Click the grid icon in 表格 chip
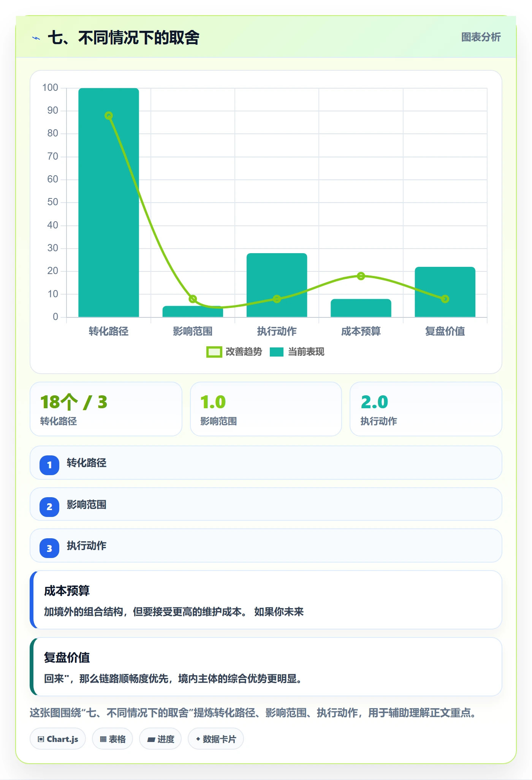This screenshot has width=532, height=780. pyautogui.click(x=103, y=739)
